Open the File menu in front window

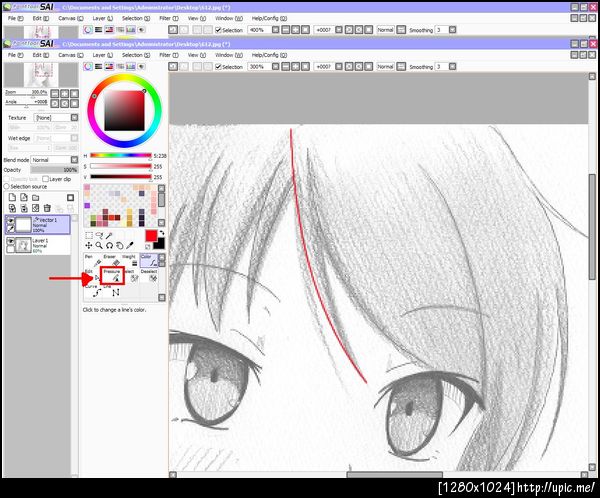click(16, 55)
